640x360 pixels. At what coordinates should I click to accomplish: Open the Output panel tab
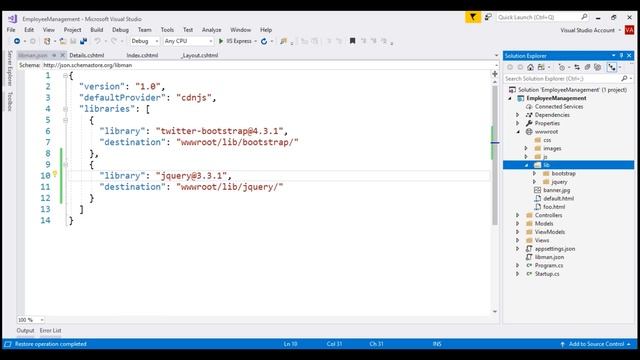[25, 331]
